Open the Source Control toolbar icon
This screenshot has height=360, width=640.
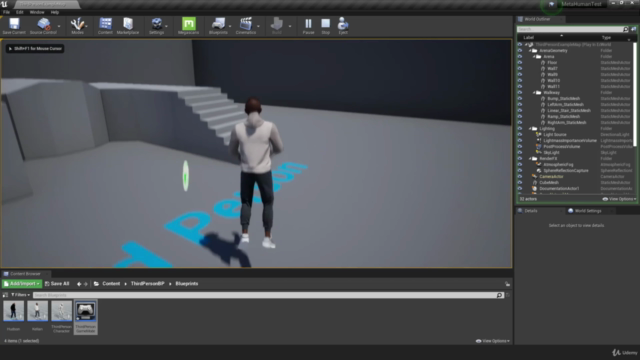[x=43, y=26]
